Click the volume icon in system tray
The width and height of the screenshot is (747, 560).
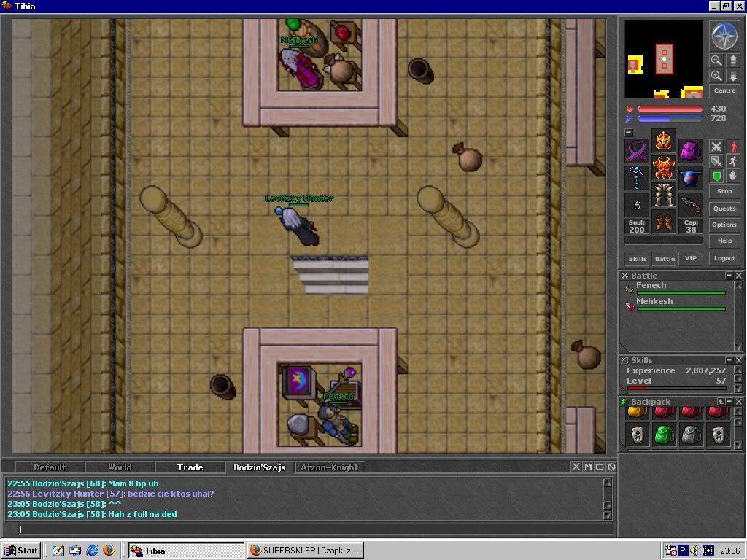click(x=694, y=551)
